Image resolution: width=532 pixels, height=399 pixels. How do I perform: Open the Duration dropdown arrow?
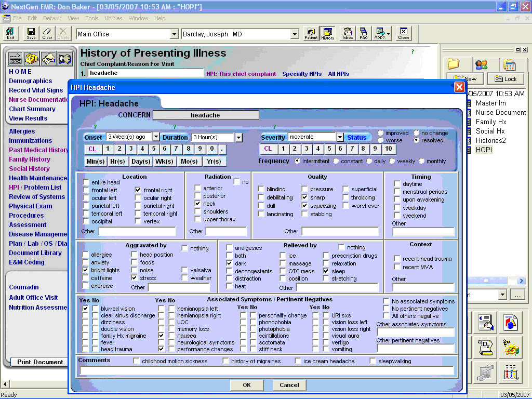239,137
